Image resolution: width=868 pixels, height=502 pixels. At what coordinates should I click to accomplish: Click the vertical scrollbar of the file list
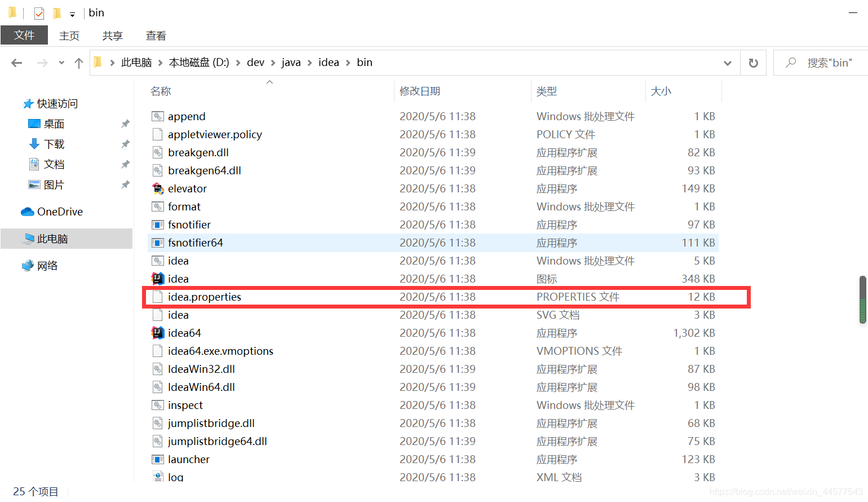tap(863, 300)
